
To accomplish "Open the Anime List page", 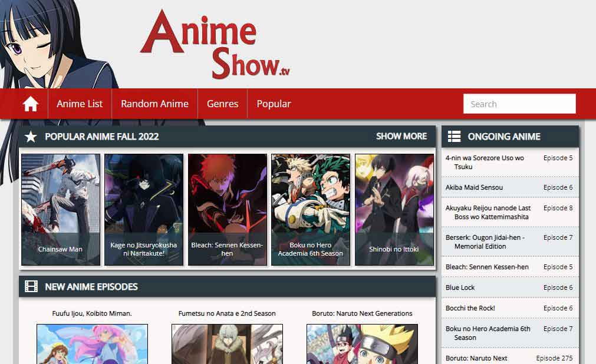I will [80, 104].
